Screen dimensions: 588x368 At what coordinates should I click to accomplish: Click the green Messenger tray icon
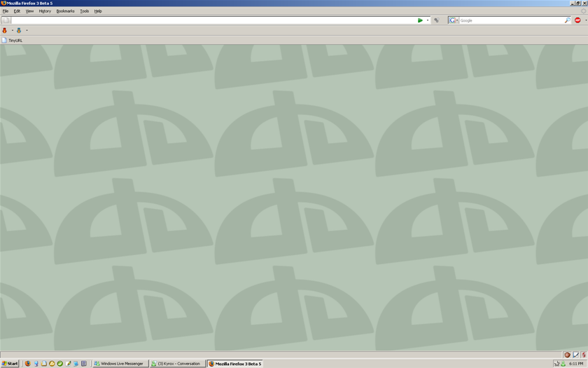(x=563, y=364)
